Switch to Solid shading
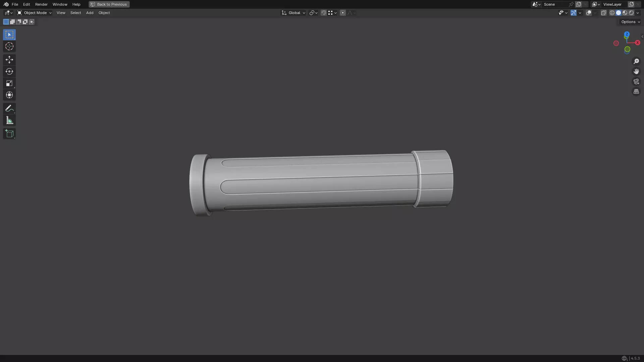This screenshot has height=362, width=644. pyautogui.click(x=619, y=13)
